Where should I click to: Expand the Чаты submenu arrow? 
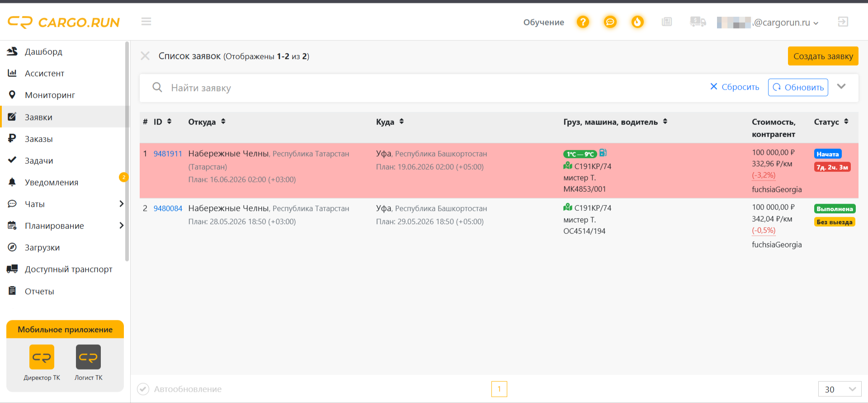tap(121, 204)
